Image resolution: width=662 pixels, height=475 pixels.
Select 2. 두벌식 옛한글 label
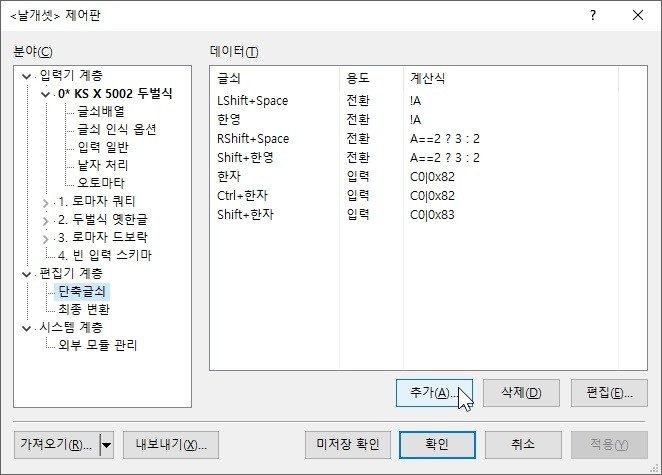103,219
